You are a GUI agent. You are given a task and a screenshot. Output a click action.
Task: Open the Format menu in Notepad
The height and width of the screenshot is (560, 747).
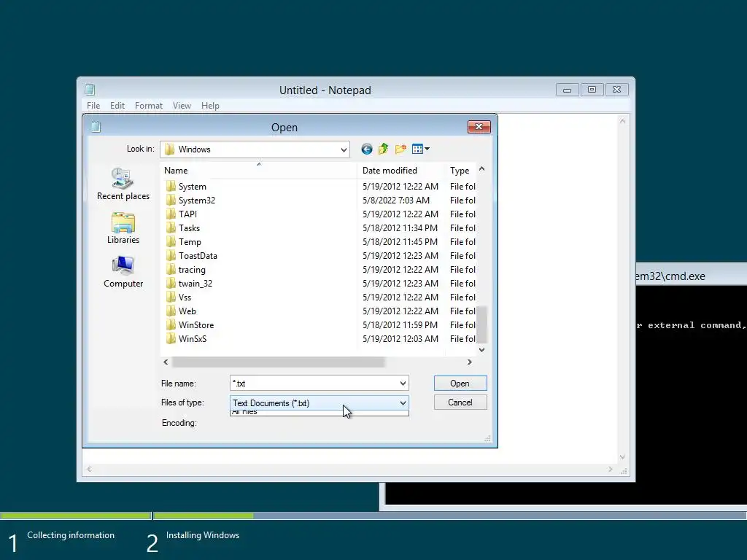click(x=149, y=105)
